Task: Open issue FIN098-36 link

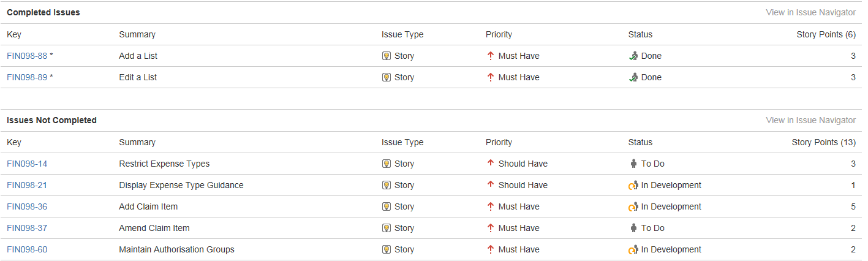Action: point(27,206)
